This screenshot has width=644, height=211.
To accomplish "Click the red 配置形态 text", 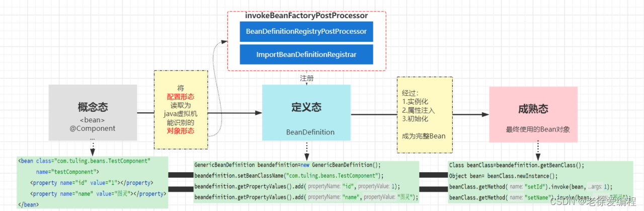I will tap(181, 97).
